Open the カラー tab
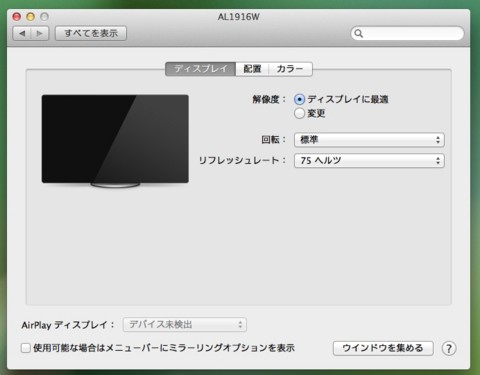 (290, 69)
